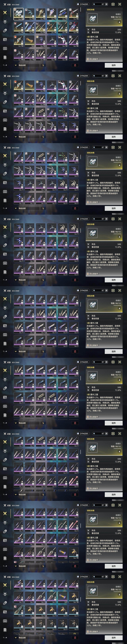Open the 物品品质 sort dropdown in topmost panel
Screen dimensions: 127x644
click(x=26, y=65)
